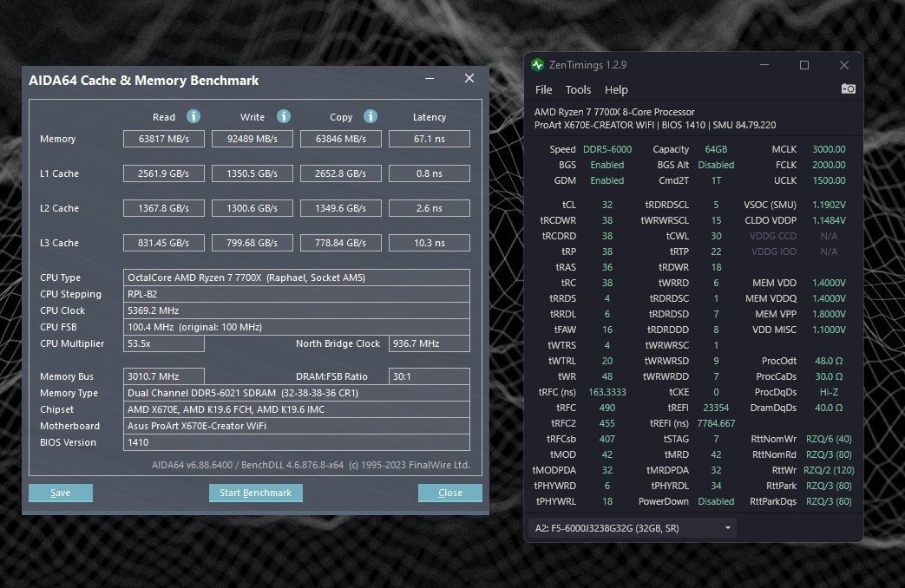Click the CPU Stepping field RPL-B2
The image size is (905, 588).
point(297,294)
